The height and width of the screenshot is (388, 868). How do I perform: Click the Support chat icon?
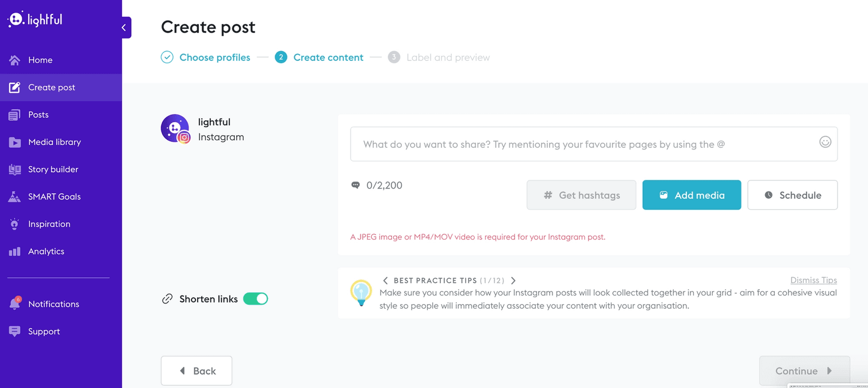14,331
